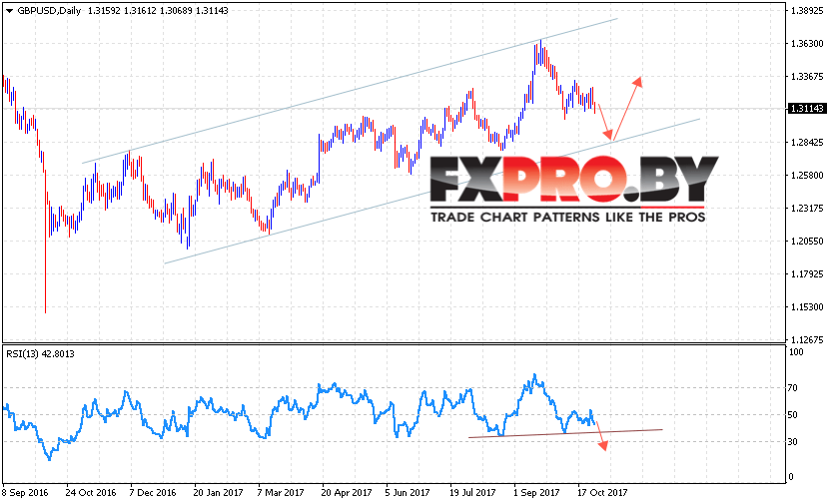Click price axis value 1.38925
The image size is (828, 504).
pos(807,11)
